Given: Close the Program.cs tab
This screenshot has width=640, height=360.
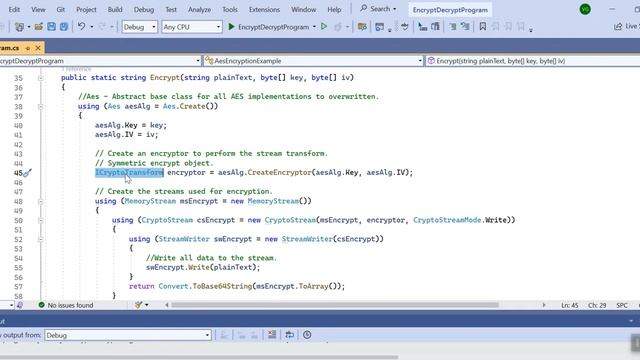Looking at the screenshot, I should 38,48.
